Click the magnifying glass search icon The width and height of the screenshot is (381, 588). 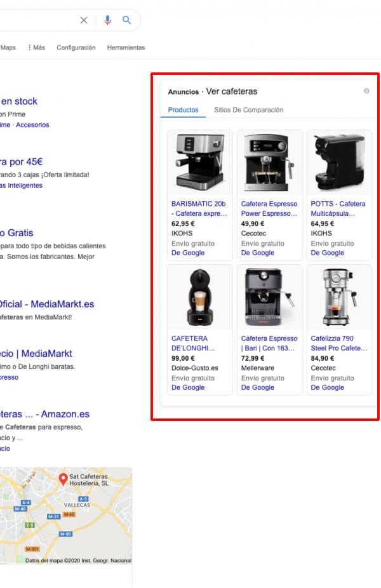(127, 20)
